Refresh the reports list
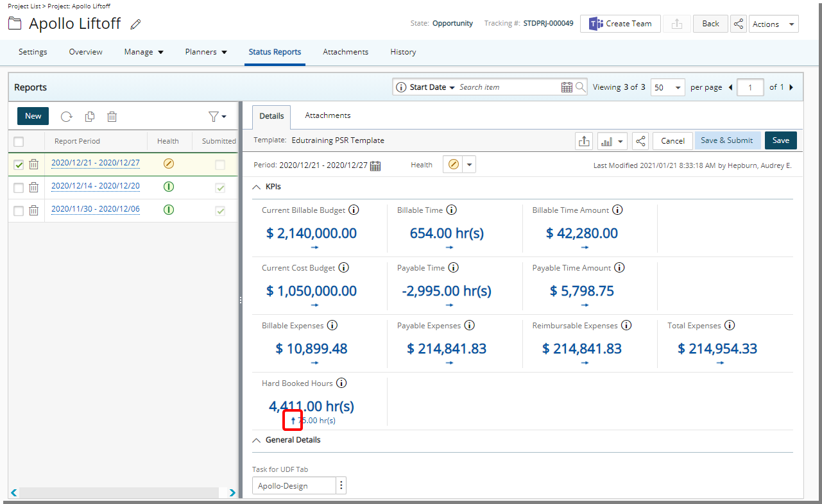Screen dimensions: 822x504 pyautogui.click(x=67, y=117)
